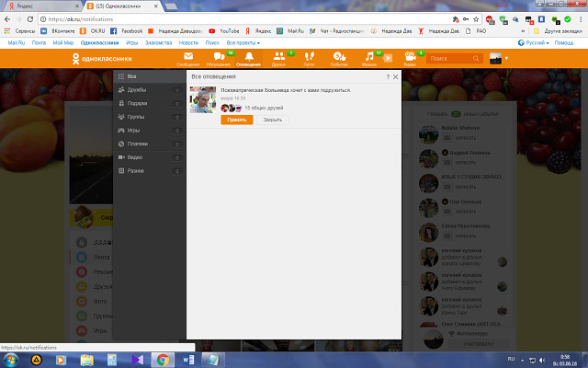
Task: Open the YouTube bookmark
Action: [224, 31]
